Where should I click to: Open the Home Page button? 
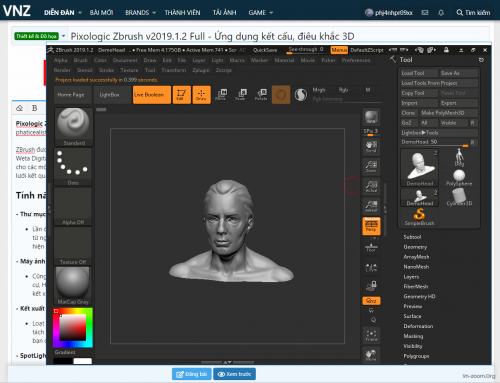point(71,95)
